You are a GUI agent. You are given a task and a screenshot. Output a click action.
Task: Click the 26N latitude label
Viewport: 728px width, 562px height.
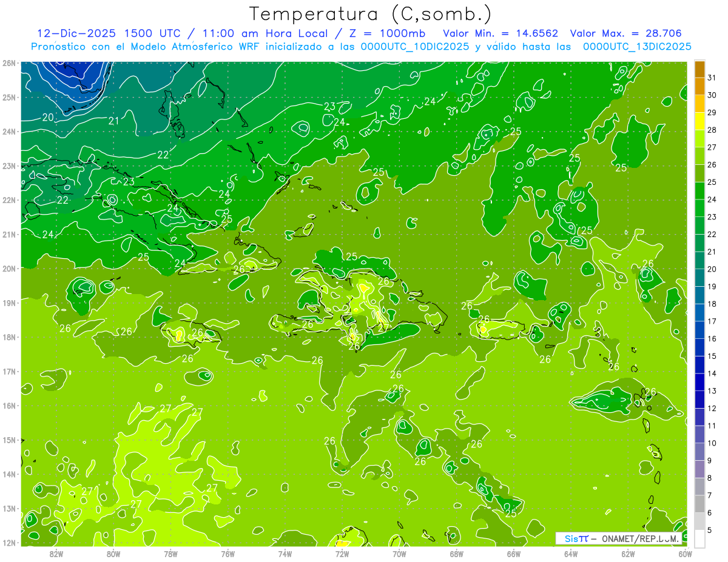pyautogui.click(x=9, y=63)
